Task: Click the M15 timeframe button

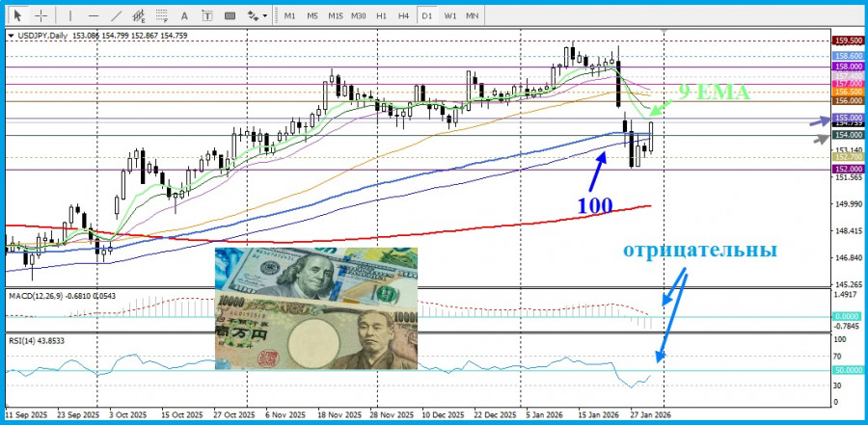Action: pyautogui.click(x=335, y=15)
